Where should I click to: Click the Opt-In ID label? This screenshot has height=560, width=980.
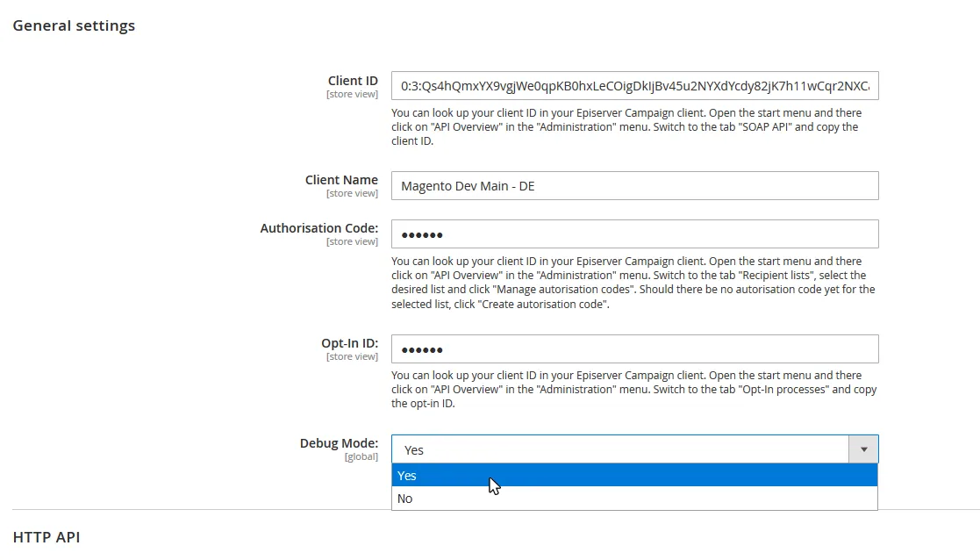coord(350,343)
